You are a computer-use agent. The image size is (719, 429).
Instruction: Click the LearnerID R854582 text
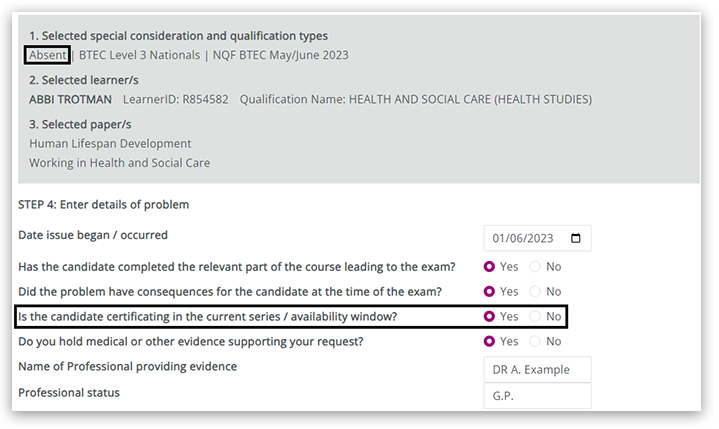pyautogui.click(x=176, y=99)
